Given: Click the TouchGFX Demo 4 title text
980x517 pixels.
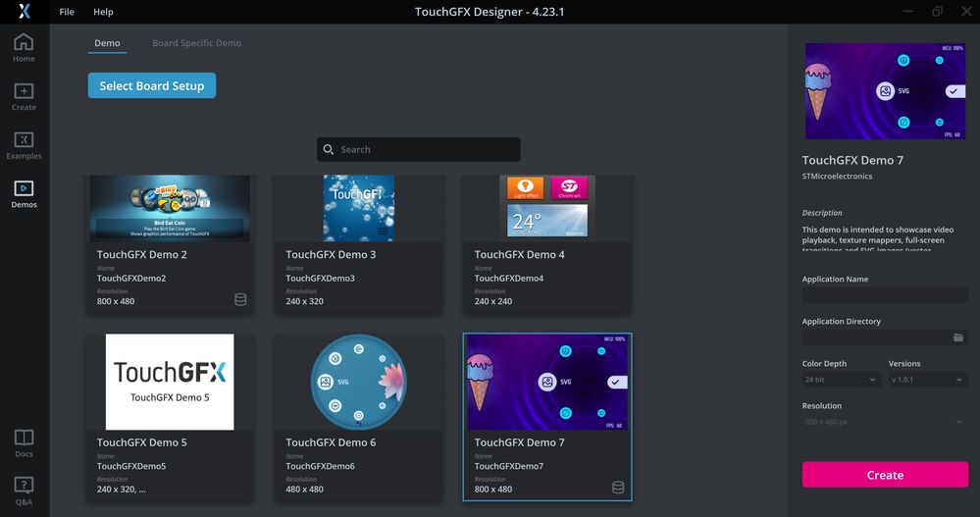Looking at the screenshot, I should click(519, 254).
